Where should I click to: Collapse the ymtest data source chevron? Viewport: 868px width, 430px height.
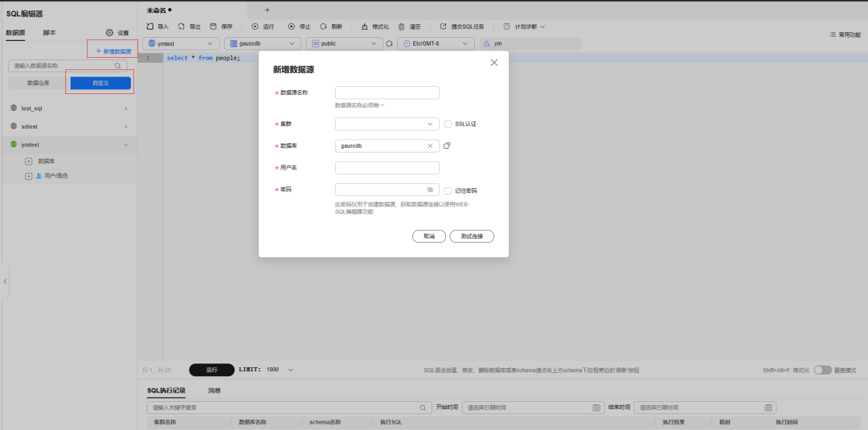click(125, 145)
